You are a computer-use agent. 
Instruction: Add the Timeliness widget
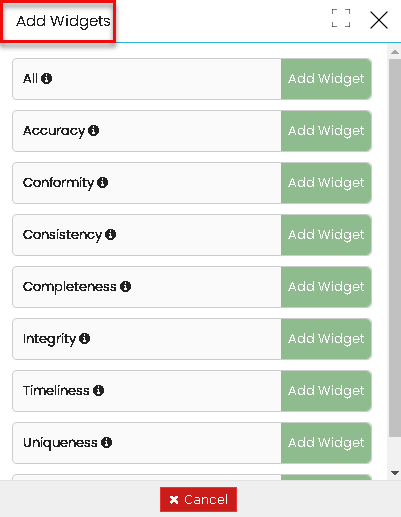[326, 391]
